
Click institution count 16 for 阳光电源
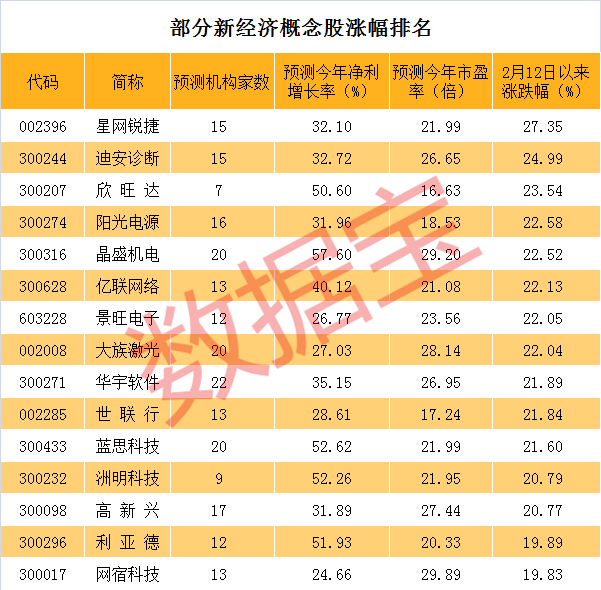click(218, 222)
